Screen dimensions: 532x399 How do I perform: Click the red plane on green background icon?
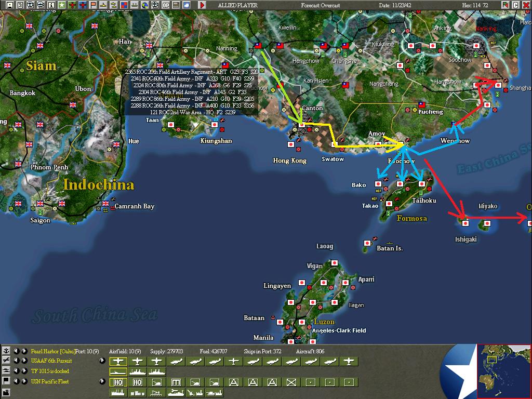72,5
